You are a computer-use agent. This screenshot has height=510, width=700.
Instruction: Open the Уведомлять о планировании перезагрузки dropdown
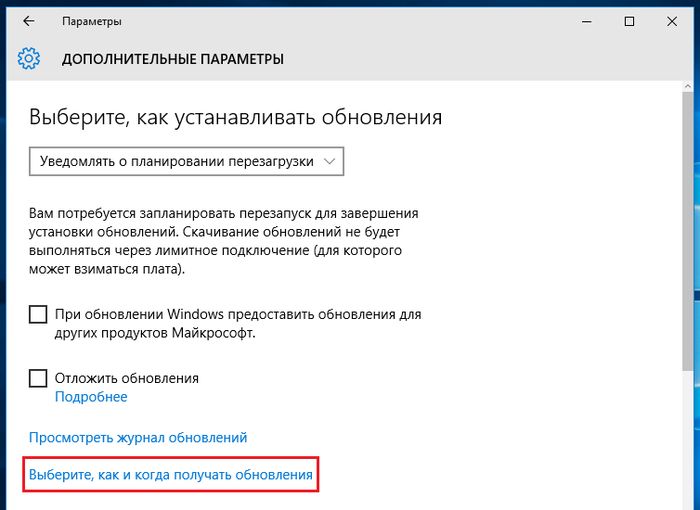pyautogui.click(x=186, y=161)
